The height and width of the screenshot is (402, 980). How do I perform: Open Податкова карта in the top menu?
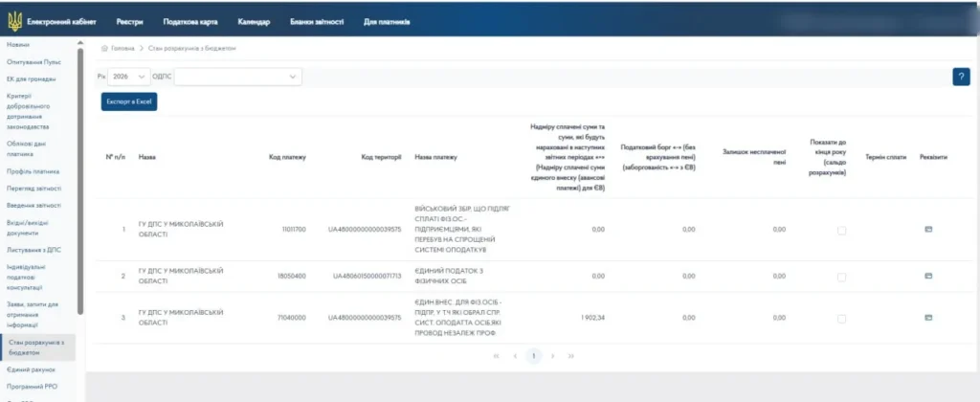[x=190, y=22]
